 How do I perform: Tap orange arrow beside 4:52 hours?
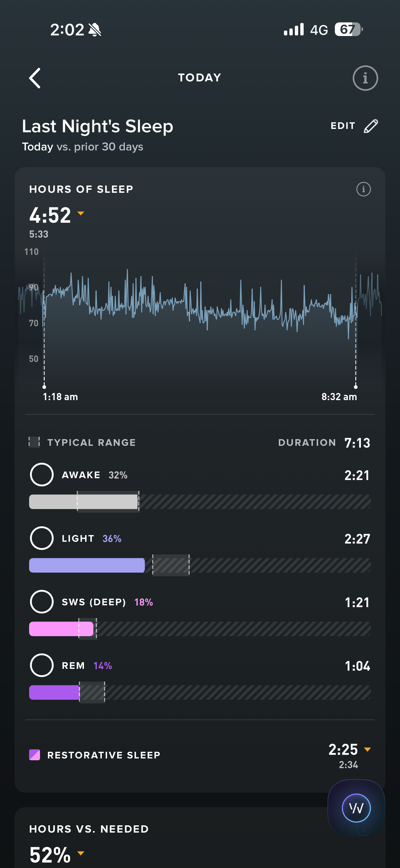(81, 213)
